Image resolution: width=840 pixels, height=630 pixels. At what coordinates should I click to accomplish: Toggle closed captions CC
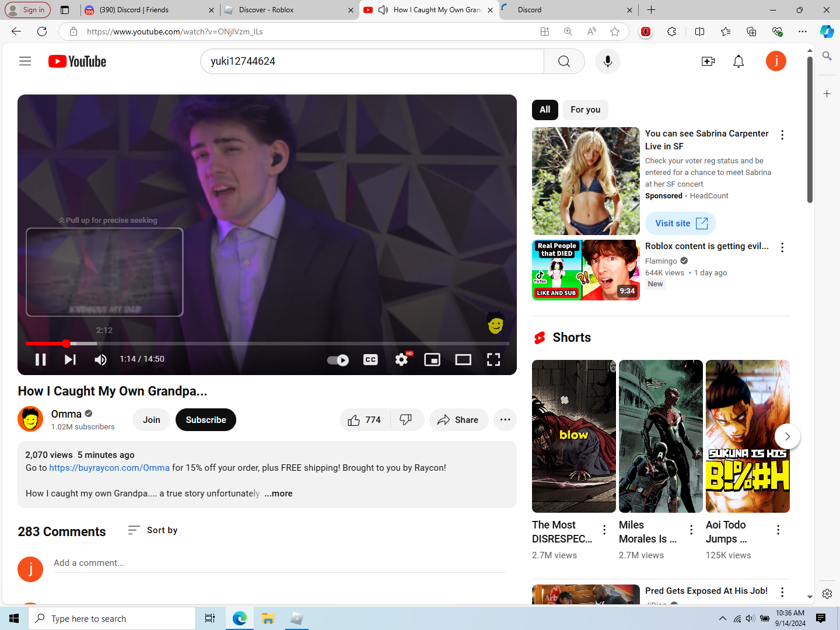coord(370,359)
